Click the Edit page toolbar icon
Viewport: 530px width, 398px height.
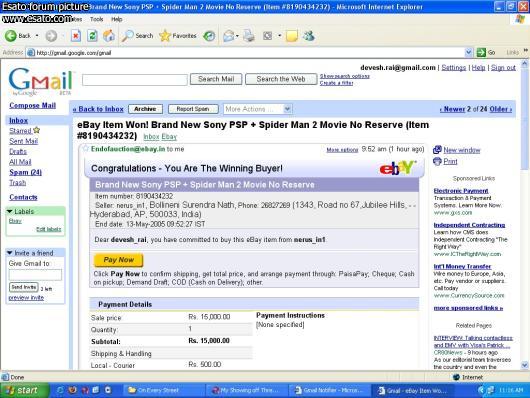[x=268, y=36]
